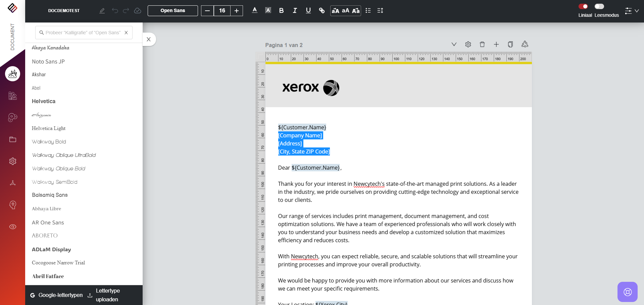Apply italic formatting

[x=295, y=11]
